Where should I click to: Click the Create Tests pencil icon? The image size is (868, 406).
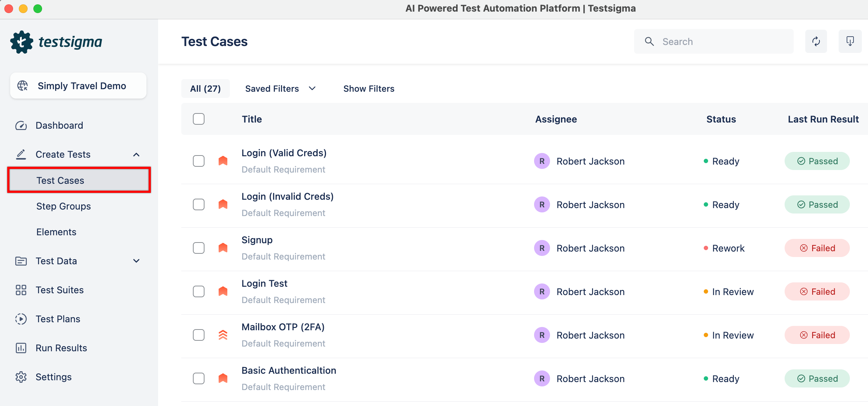pos(21,154)
